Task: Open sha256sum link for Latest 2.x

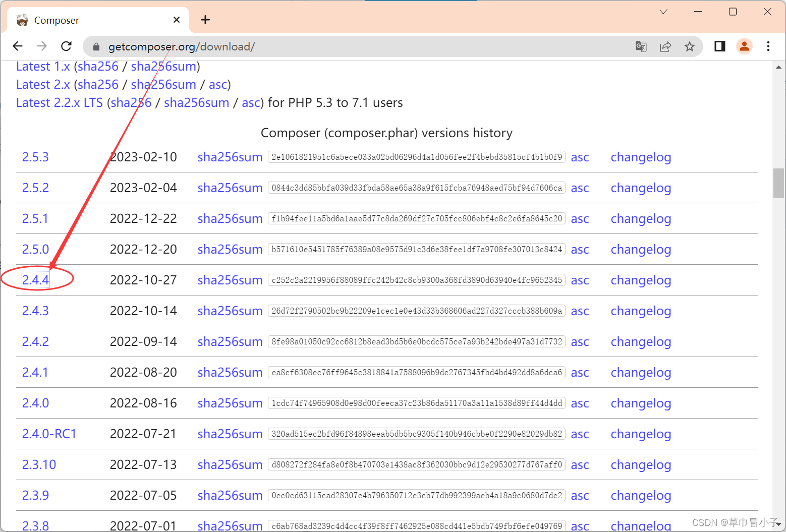Action: (163, 85)
